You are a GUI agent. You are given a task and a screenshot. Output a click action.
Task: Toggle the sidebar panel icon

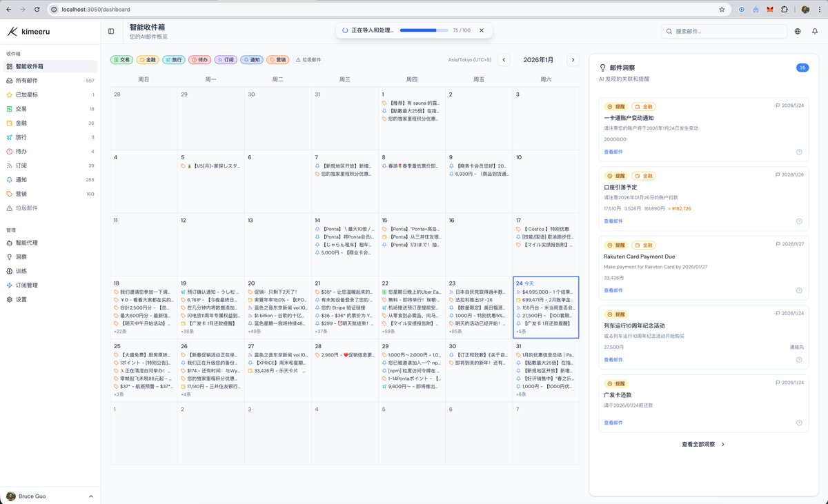coord(111,31)
